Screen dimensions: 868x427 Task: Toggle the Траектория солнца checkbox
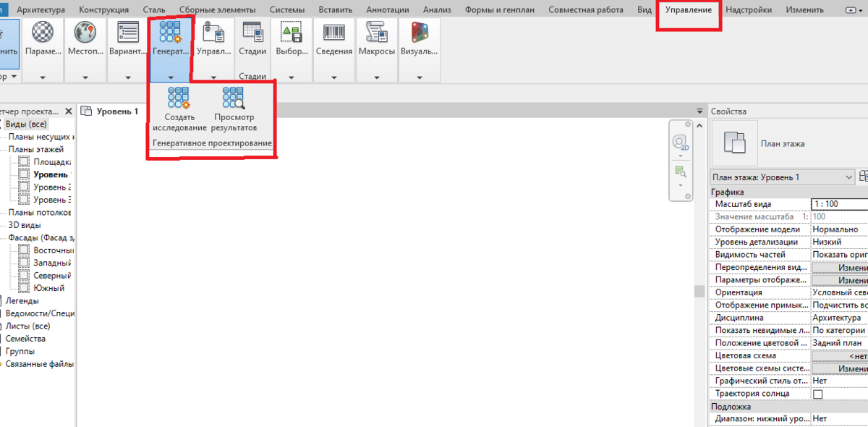818,394
